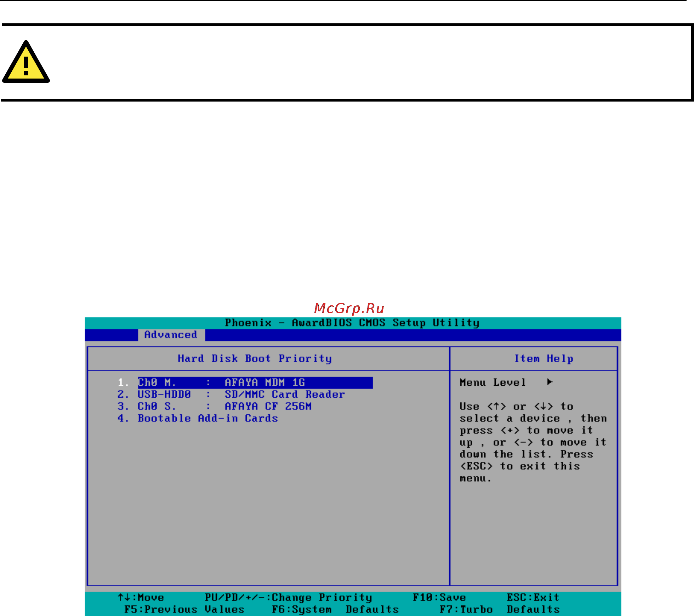
Task: Click the Menu Level arrow indicator
Action: pos(550,382)
